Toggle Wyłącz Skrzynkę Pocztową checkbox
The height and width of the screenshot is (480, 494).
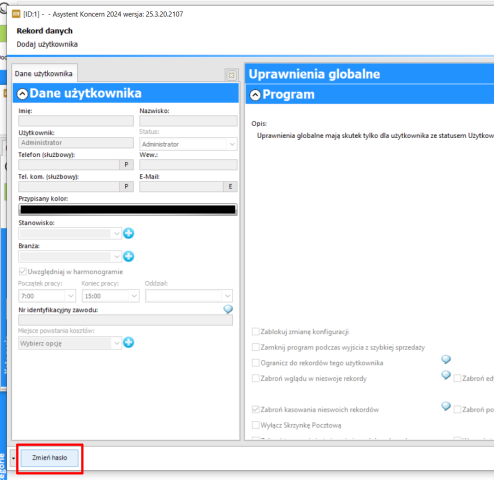(256, 425)
